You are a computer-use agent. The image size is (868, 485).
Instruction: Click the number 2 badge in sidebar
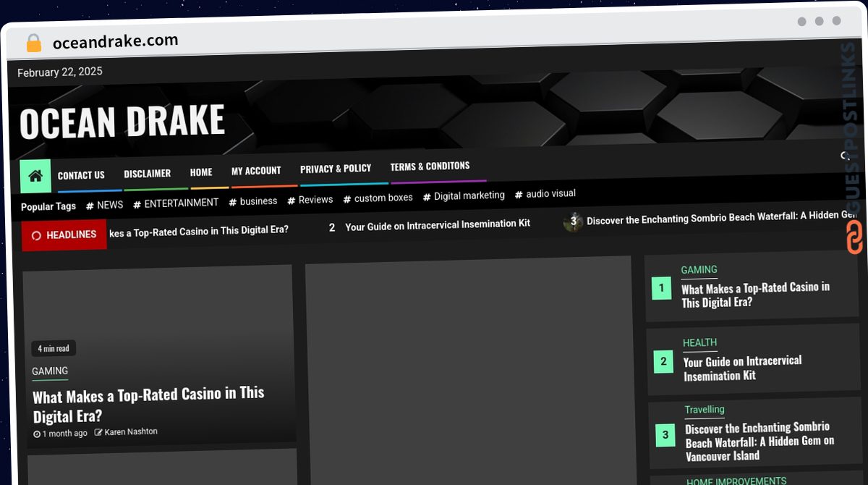(x=663, y=362)
